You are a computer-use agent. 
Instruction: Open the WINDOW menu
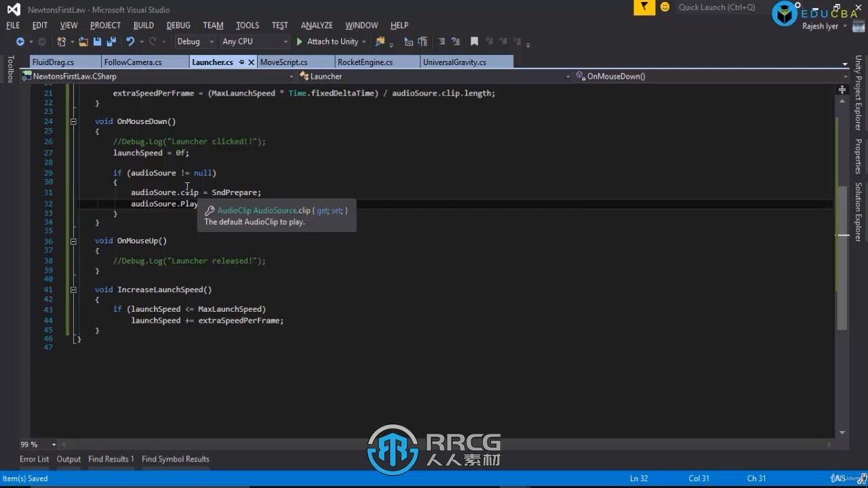pyautogui.click(x=361, y=25)
